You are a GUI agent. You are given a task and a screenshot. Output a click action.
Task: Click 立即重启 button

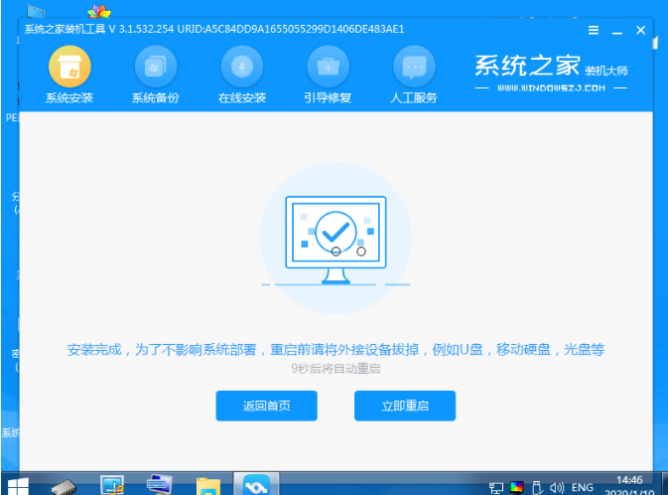pos(405,406)
